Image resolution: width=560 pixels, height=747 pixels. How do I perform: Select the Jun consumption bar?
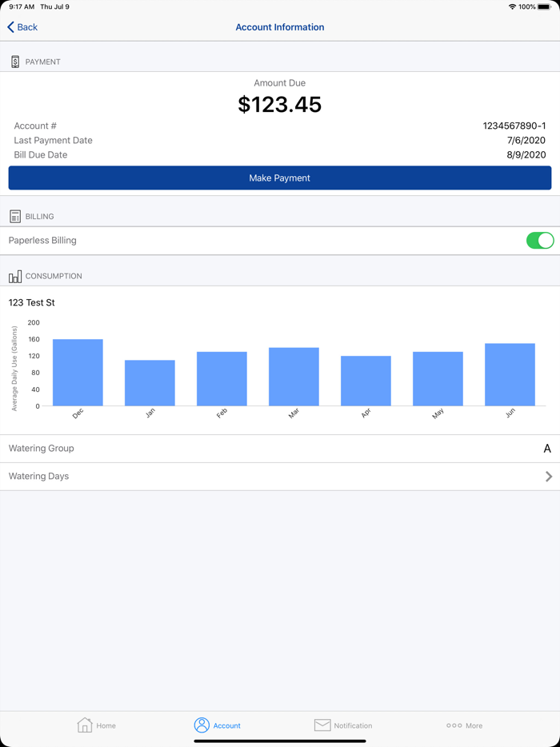(x=510, y=374)
